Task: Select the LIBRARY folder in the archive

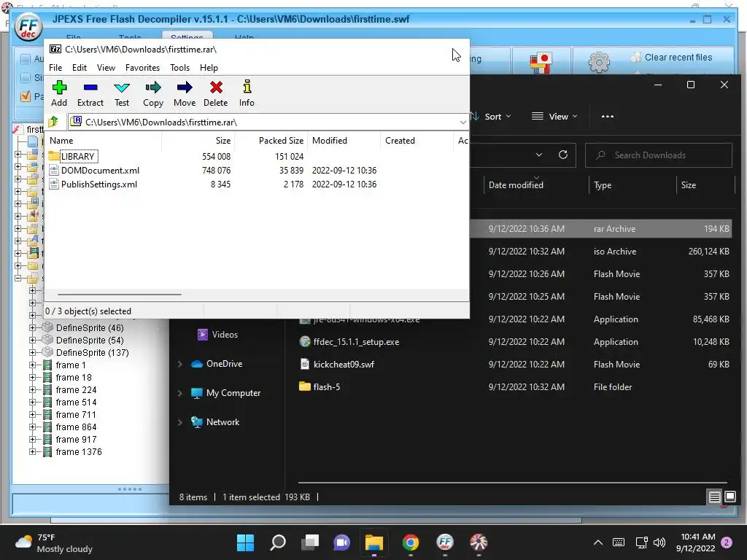Action: [77, 156]
